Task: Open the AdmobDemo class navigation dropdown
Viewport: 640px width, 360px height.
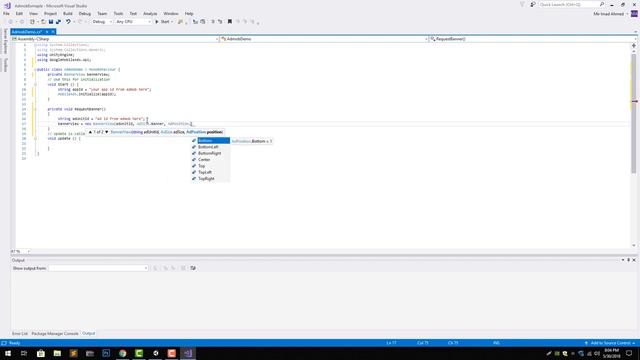Action: 324,39
